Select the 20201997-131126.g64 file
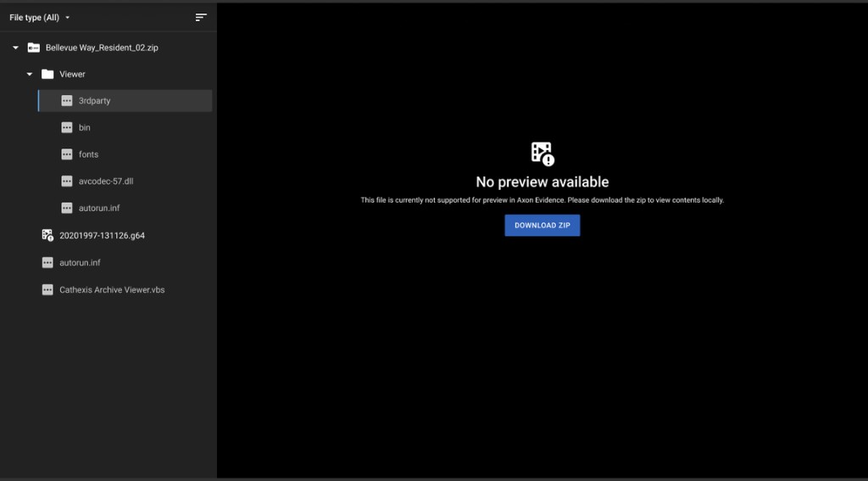The width and height of the screenshot is (868, 481). click(x=103, y=236)
